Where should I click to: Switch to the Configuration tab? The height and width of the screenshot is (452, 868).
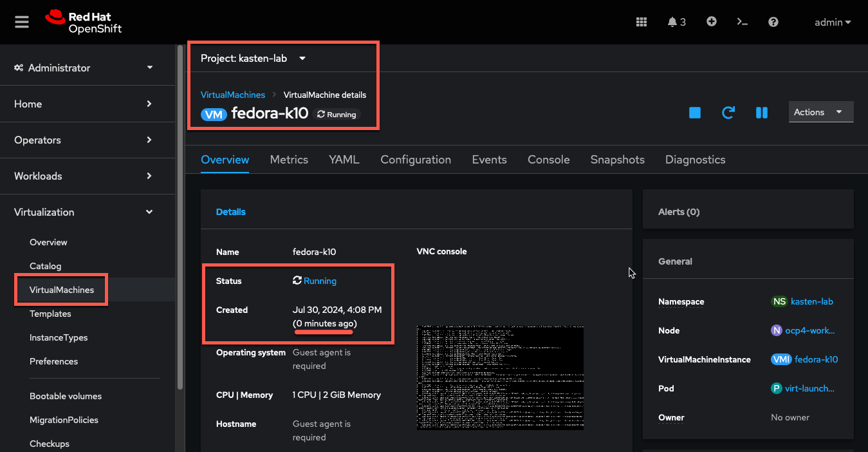tap(416, 160)
